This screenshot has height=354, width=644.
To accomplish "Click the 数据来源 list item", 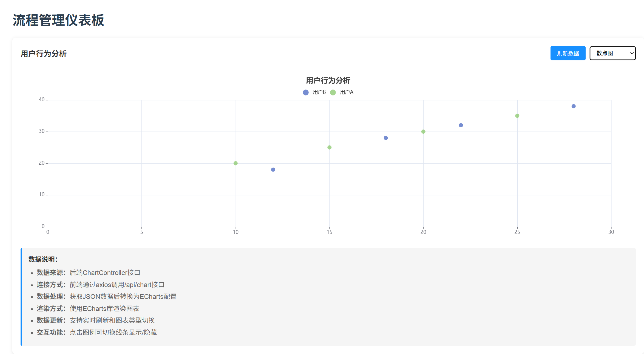I will pos(88,272).
